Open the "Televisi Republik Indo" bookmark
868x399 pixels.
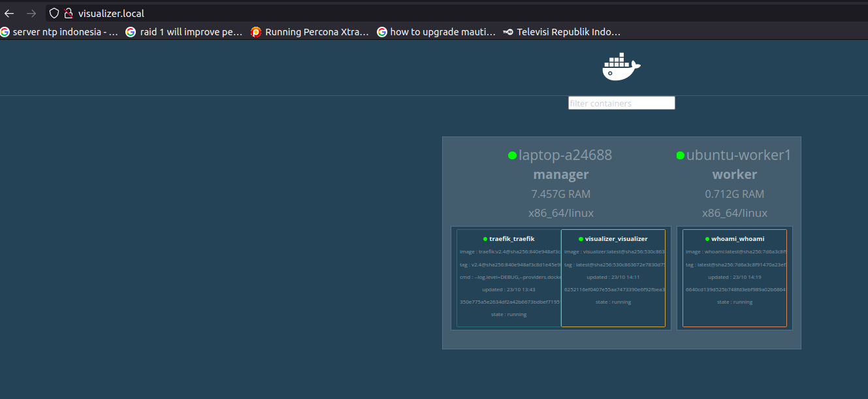[x=562, y=31]
